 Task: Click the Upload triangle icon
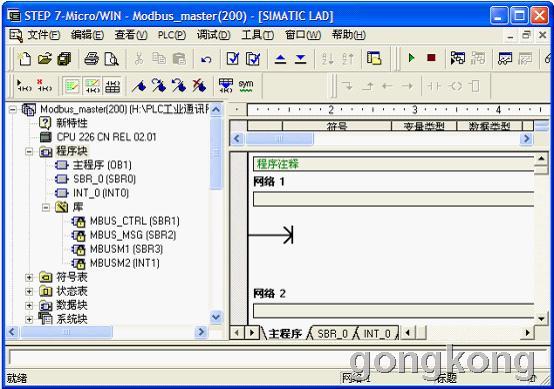click(x=280, y=59)
